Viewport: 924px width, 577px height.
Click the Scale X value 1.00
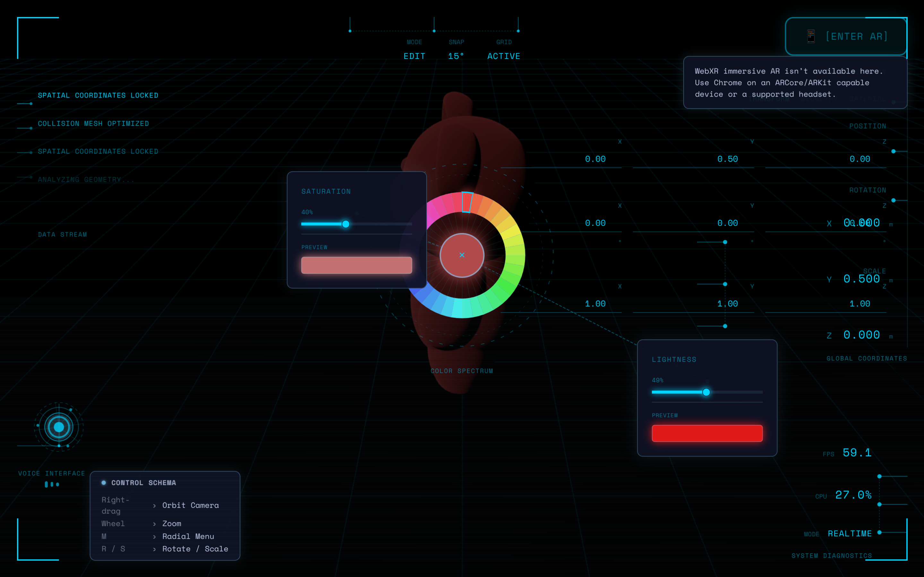coord(595,304)
